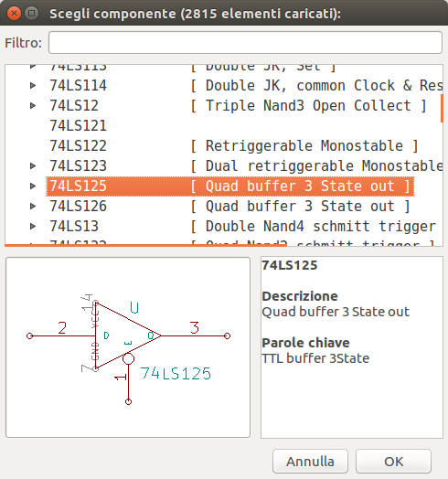448x479 pixels.
Task: Expand the selected 74LS125 arrow
Action: tap(33, 186)
